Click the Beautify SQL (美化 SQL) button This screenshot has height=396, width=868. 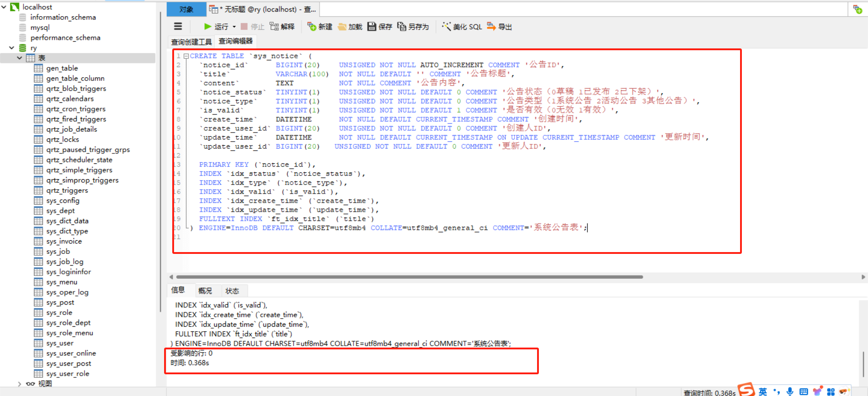(462, 27)
